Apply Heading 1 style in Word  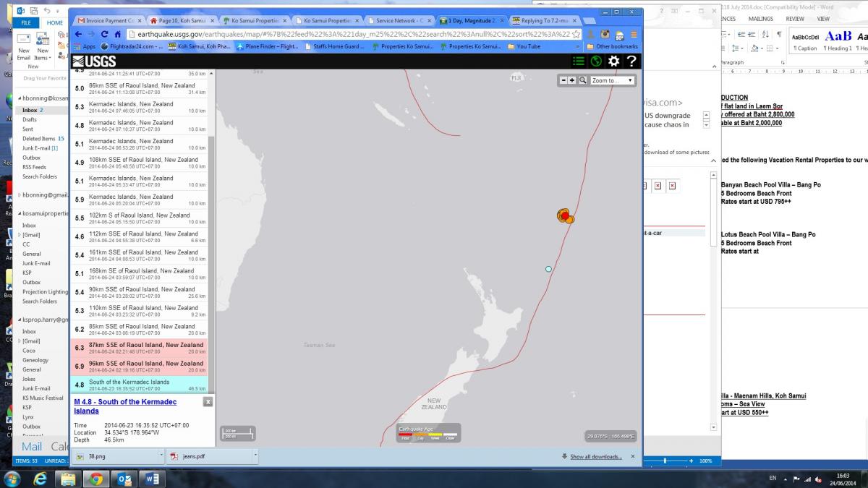click(x=839, y=40)
